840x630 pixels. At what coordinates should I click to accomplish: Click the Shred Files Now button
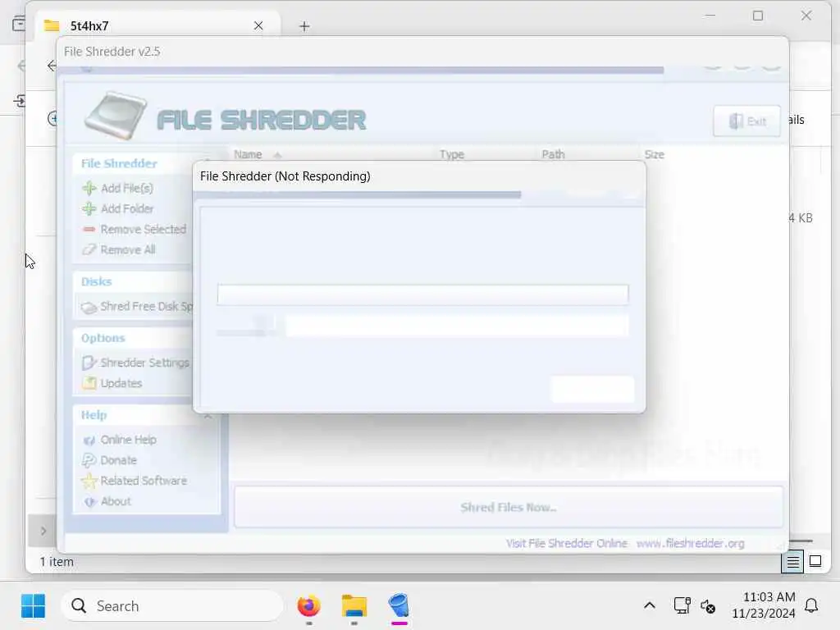click(x=509, y=507)
